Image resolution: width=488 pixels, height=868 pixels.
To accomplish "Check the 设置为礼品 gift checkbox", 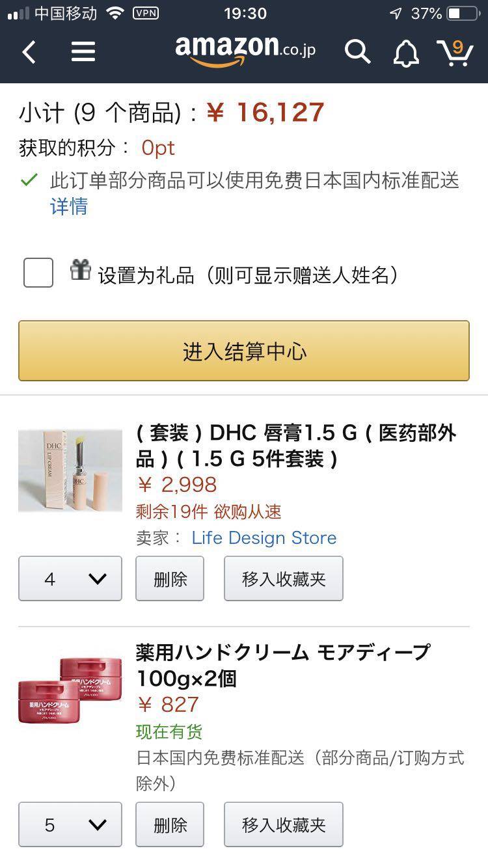I will 38,273.
